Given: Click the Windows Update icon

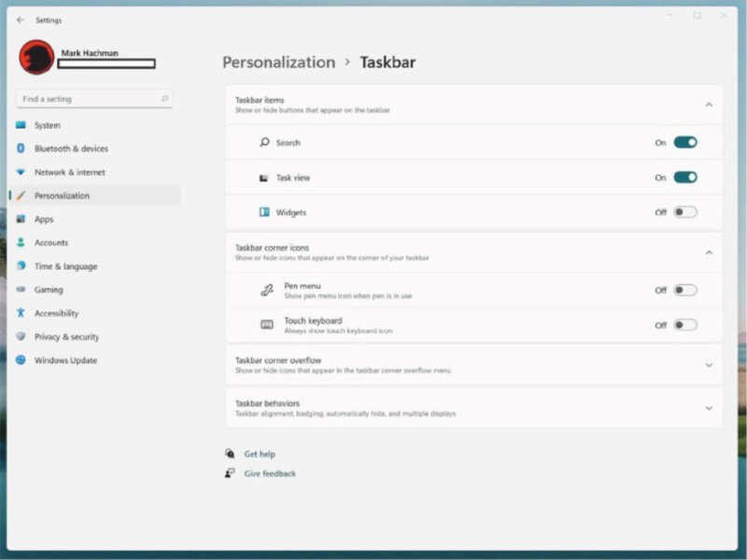Looking at the screenshot, I should coord(21,360).
